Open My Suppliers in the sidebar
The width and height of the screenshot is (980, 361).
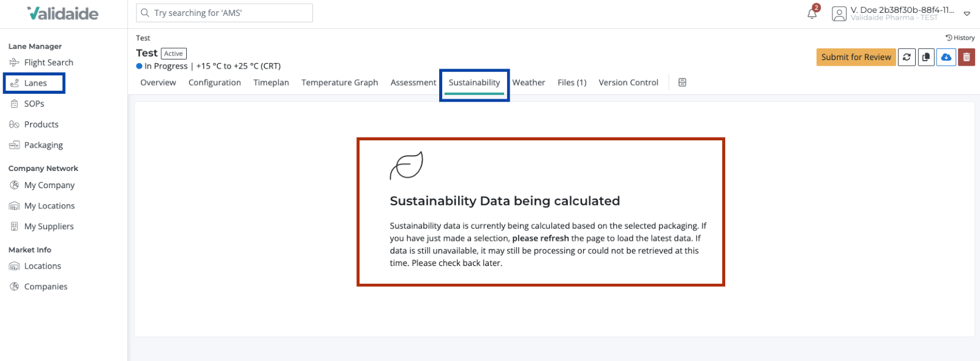click(42, 226)
